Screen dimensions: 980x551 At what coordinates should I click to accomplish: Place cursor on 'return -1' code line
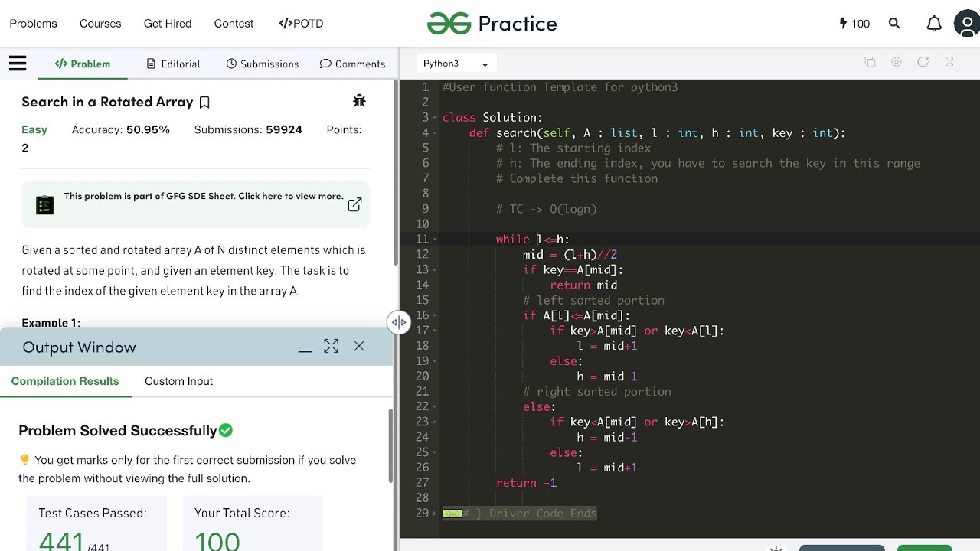pyautogui.click(x=526, y=483)
